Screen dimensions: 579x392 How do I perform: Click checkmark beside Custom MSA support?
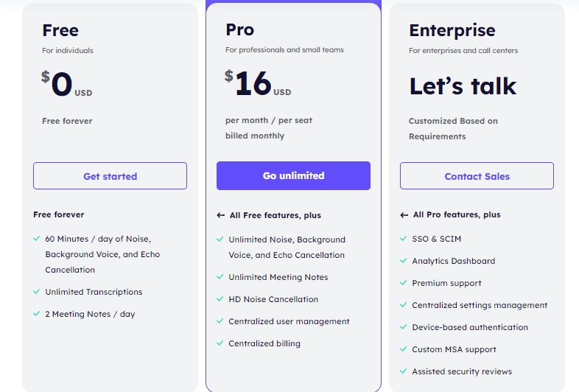click(x=403, y=349)
